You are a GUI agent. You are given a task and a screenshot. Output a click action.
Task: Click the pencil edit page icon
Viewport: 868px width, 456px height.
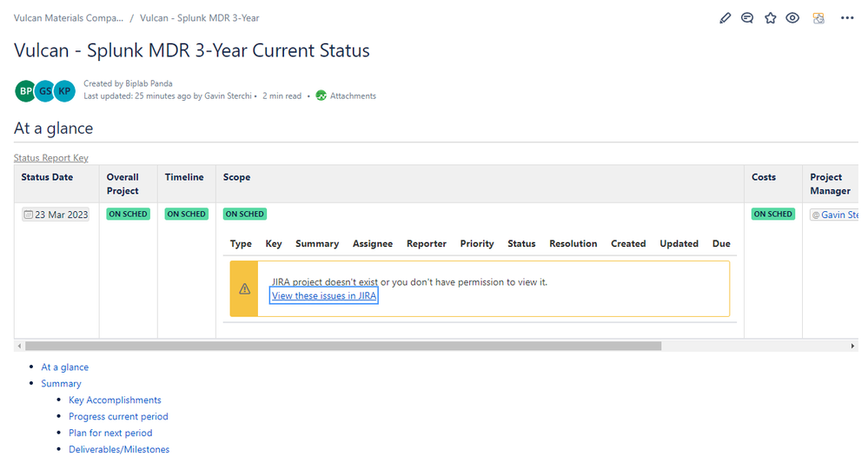tap(725, 18)
